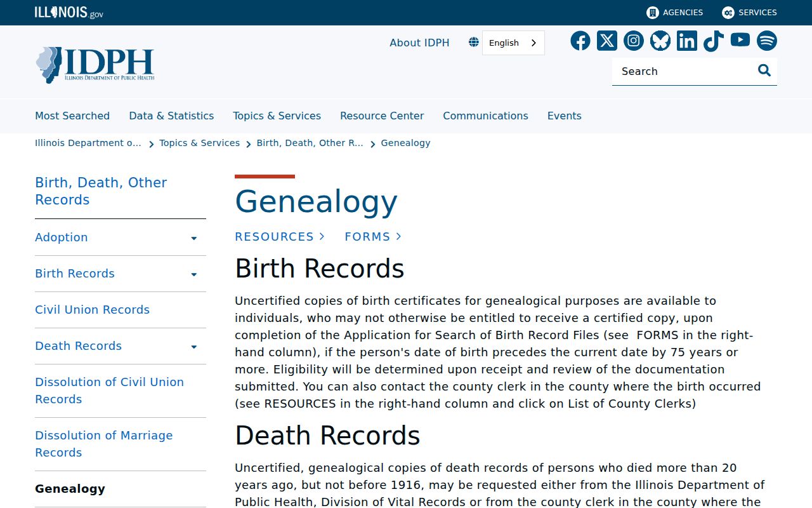The image size is (812, 508).
Task: Open the Topics & Services menu
Action: point(277,116)
